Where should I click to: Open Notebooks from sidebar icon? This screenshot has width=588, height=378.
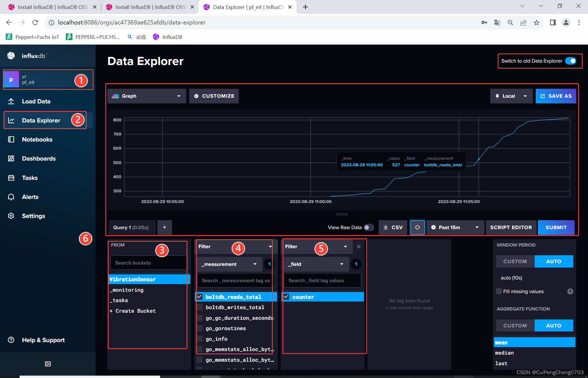(11, 139)
